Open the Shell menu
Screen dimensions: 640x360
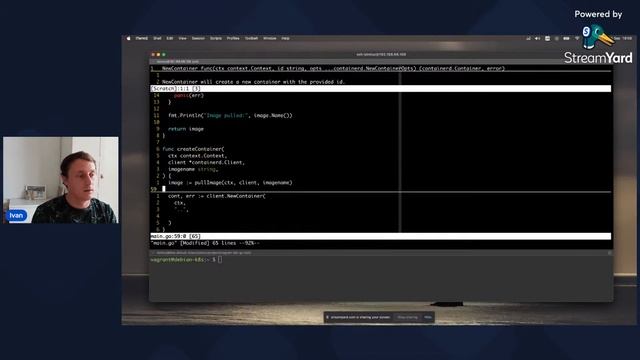point(157,38)
